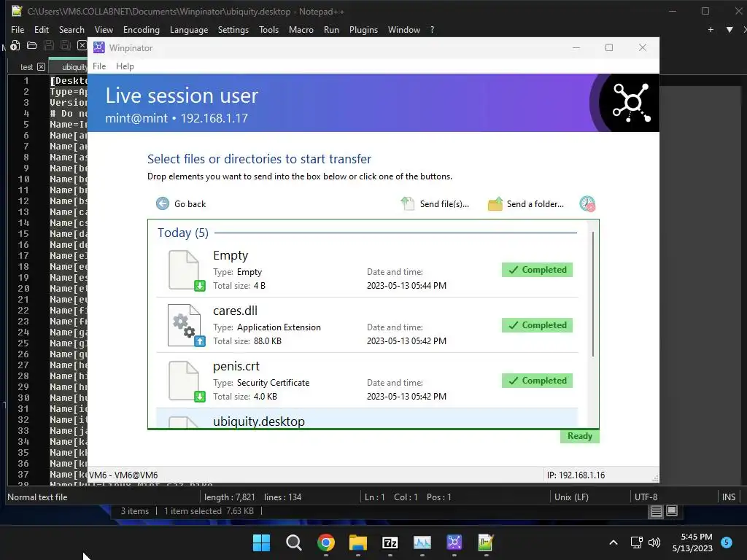Image resolution: width=747 pixels, height=560 pixels.
Task: Click the transfer list vertical scrollbar
Action: 593,294
